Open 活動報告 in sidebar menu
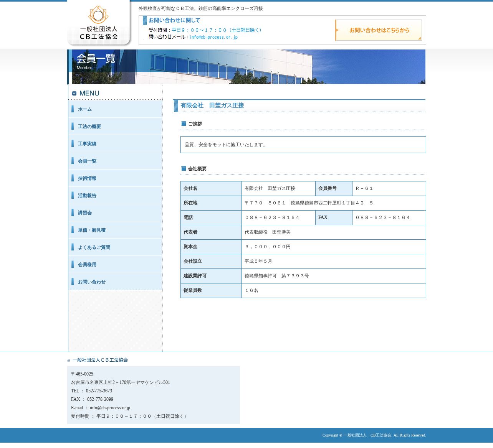493x448 pixels. (115, 196)
